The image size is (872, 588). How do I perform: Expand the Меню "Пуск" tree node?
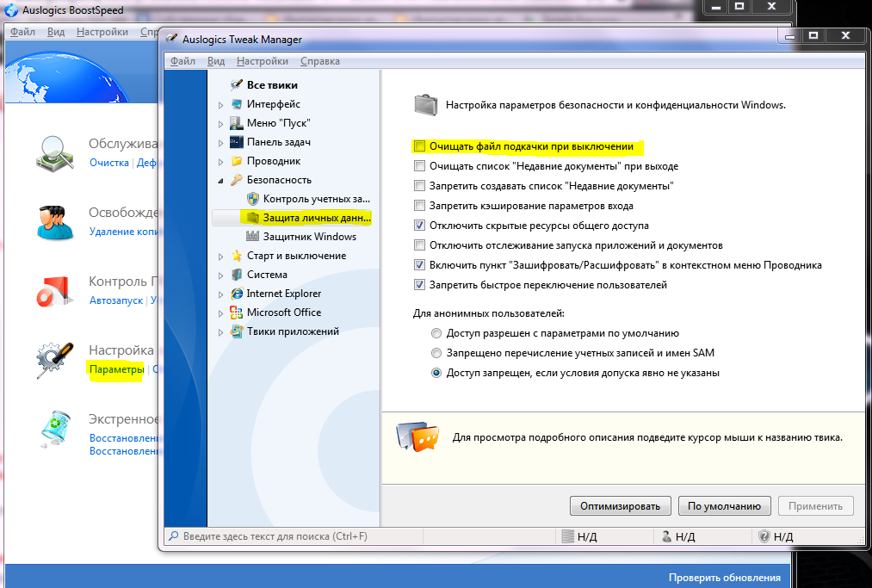coord(220,124)
